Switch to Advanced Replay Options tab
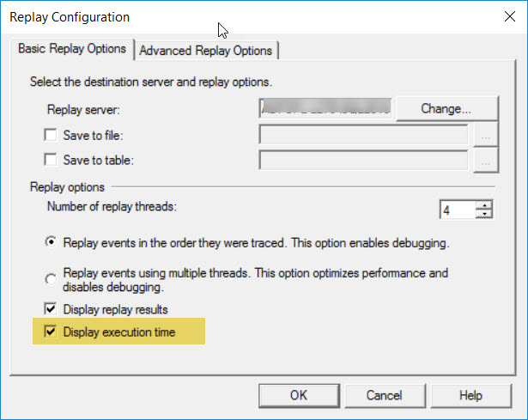528x420 pixels. point(206,51)
